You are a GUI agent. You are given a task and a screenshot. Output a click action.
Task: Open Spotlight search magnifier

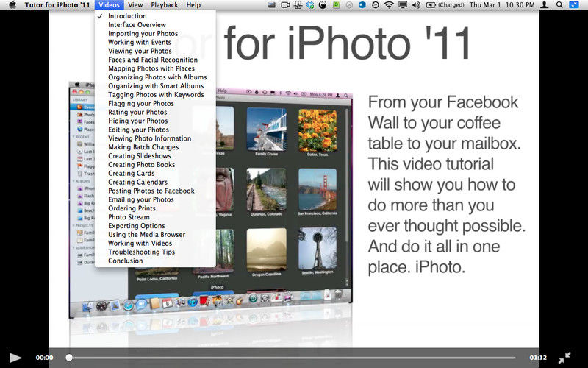click(559, 5)
